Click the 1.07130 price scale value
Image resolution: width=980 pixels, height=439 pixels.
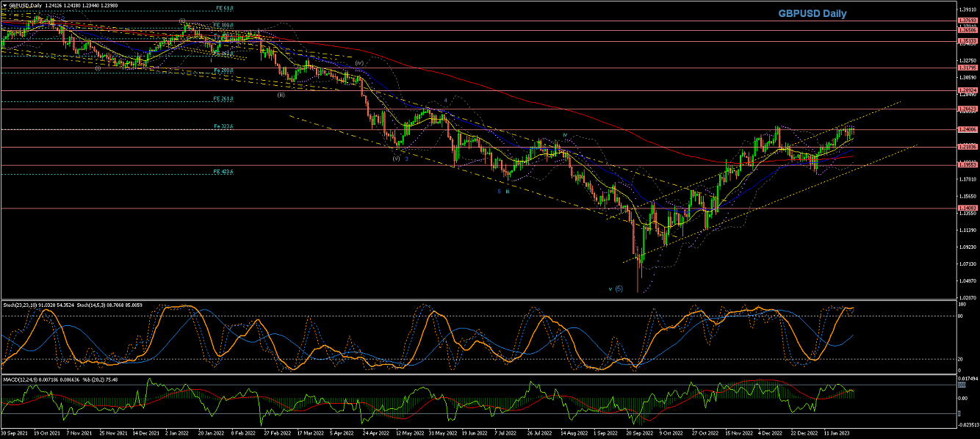click(x=967, y=264)
